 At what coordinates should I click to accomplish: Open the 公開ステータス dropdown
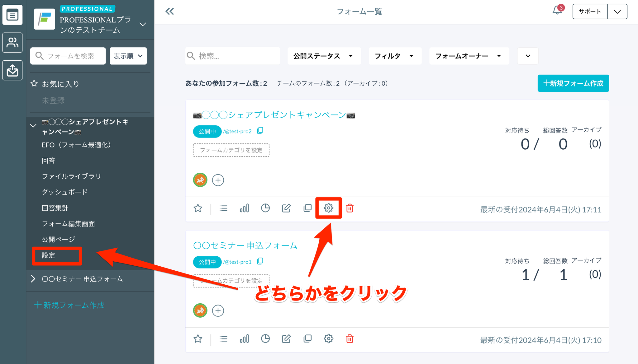tap(324, 56)
